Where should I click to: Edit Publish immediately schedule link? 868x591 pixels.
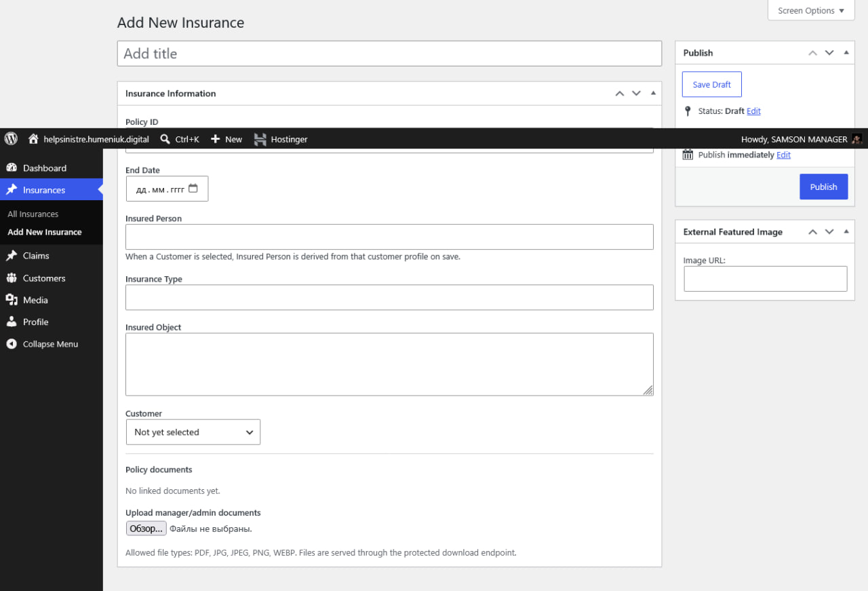[x=783, y=155]
